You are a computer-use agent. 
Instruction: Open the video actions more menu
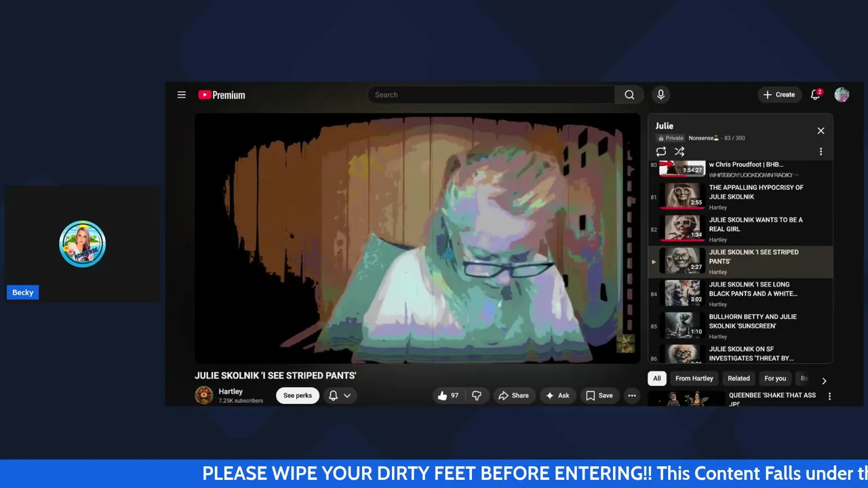coord(632,395)
